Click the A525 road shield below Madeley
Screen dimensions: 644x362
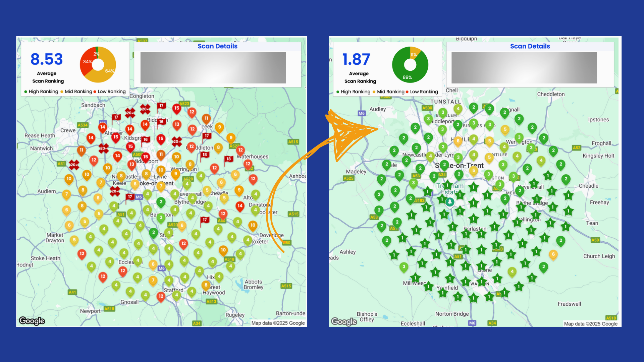(x=348, y=178)
